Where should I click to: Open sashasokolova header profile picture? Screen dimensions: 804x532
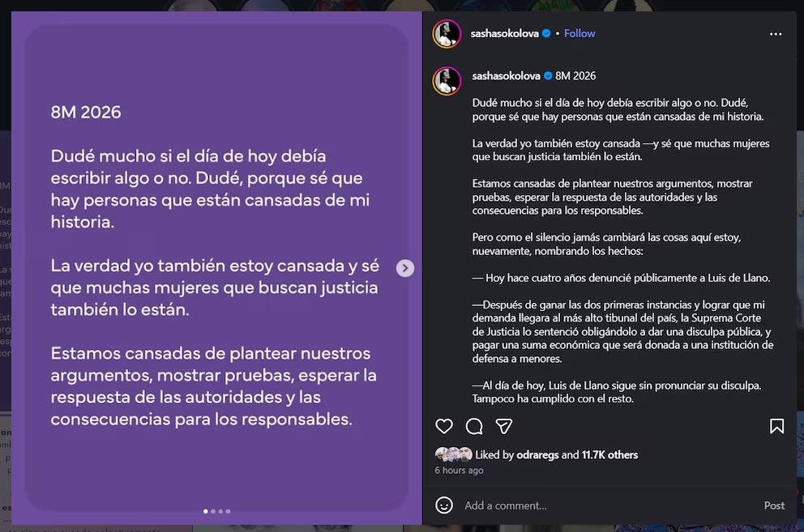pos(447,34)
